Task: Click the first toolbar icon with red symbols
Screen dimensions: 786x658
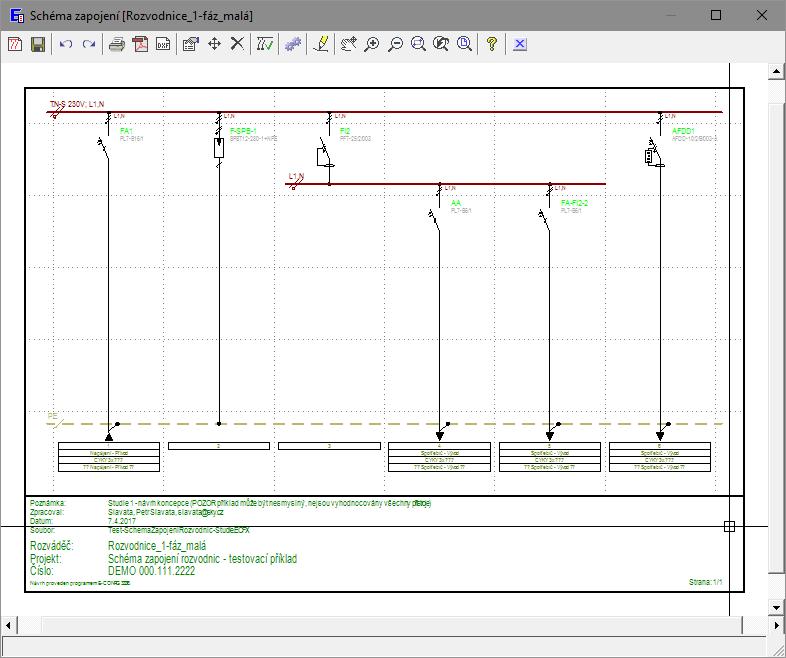Action: pos(15,44)
